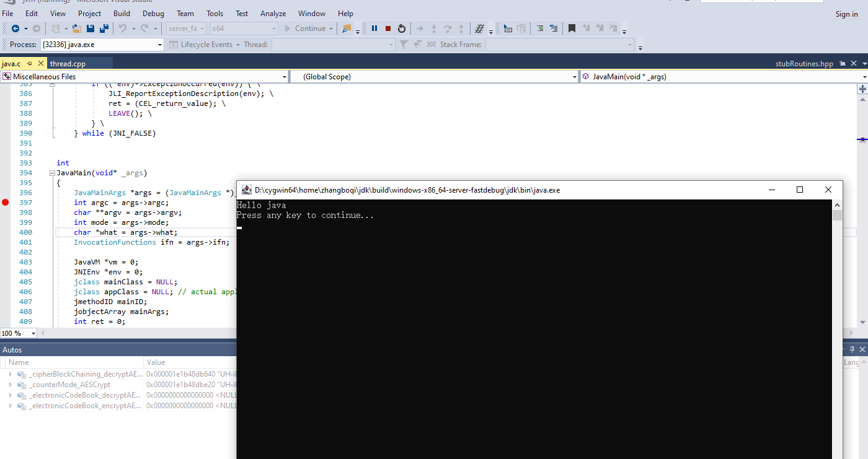
Task: Restart the debug session
Action: 402,28
